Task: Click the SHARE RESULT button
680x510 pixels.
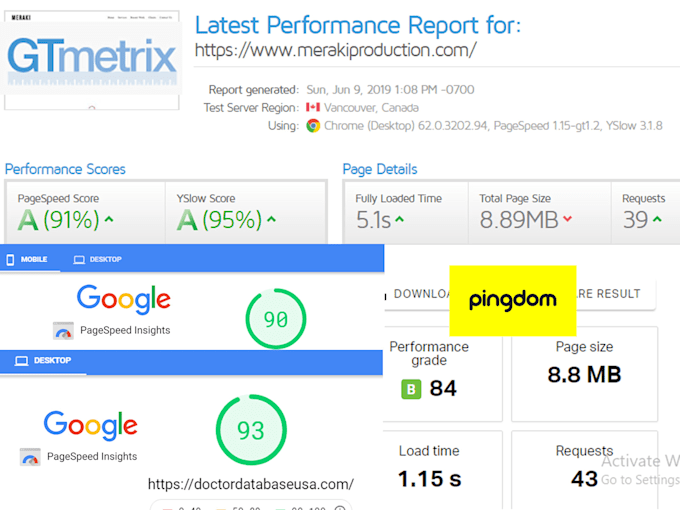Action: pos(609,294)
